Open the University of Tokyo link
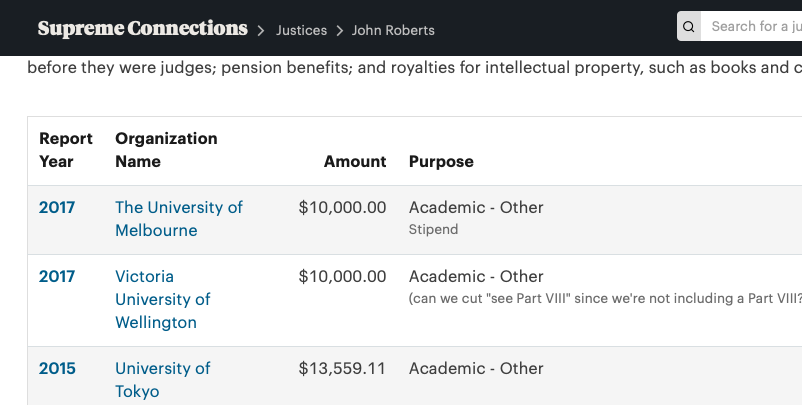Viewport: 802px width, 405px height. (163, 380)
